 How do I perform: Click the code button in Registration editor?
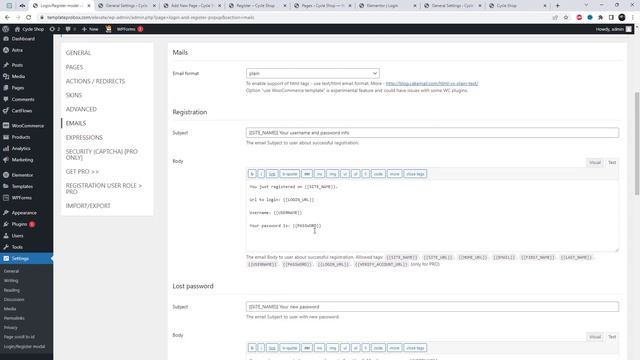pyautogui.click(x=378, y=174)
